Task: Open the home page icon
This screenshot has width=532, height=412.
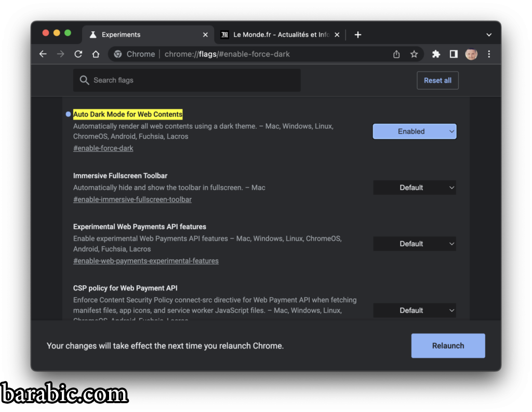Action: 96,54
